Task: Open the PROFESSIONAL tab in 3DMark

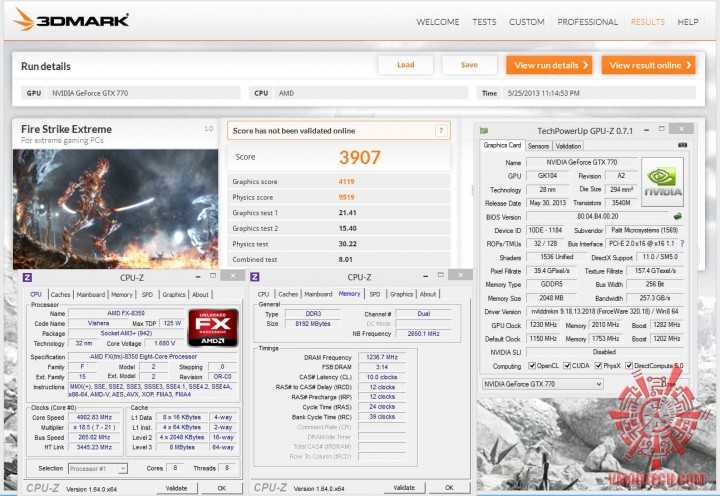Action: point(587,22)
